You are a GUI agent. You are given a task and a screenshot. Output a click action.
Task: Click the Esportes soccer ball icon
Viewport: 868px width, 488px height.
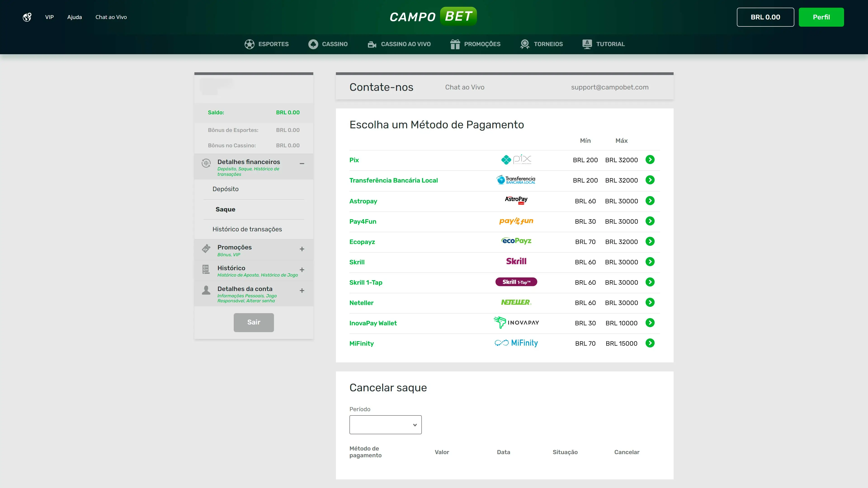point(249,44)
